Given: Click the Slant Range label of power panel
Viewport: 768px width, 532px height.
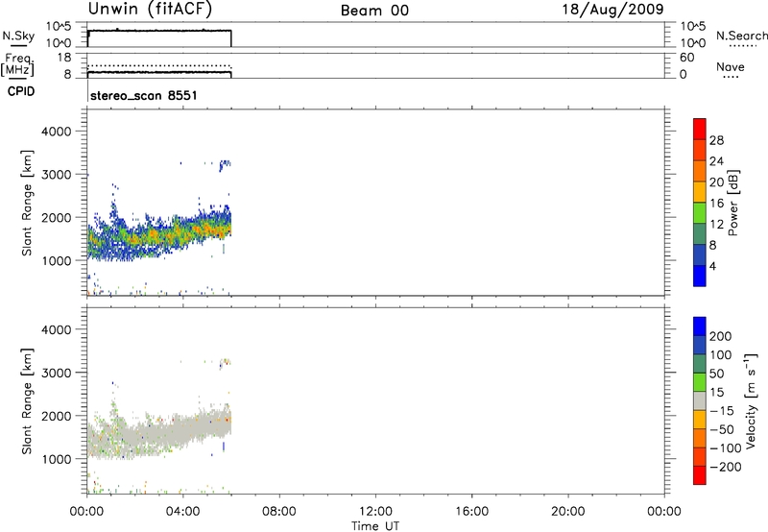Looking at the screenshot, I should [x=27, y=203].
